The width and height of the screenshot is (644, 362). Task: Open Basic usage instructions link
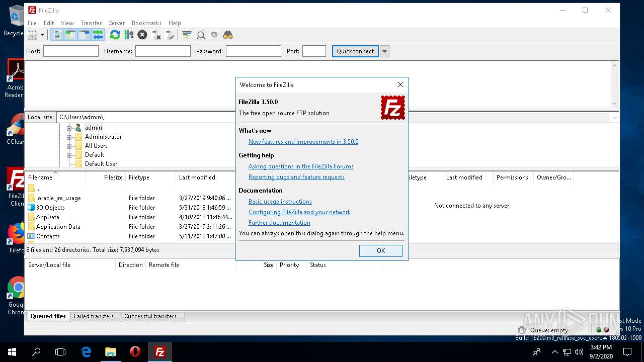pyautogui.click(x=280, y=202)
